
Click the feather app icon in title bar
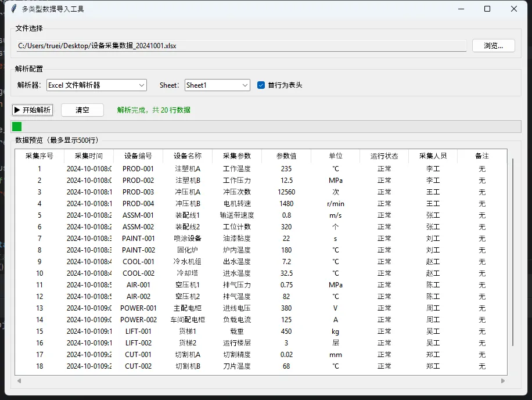(14, 9)
